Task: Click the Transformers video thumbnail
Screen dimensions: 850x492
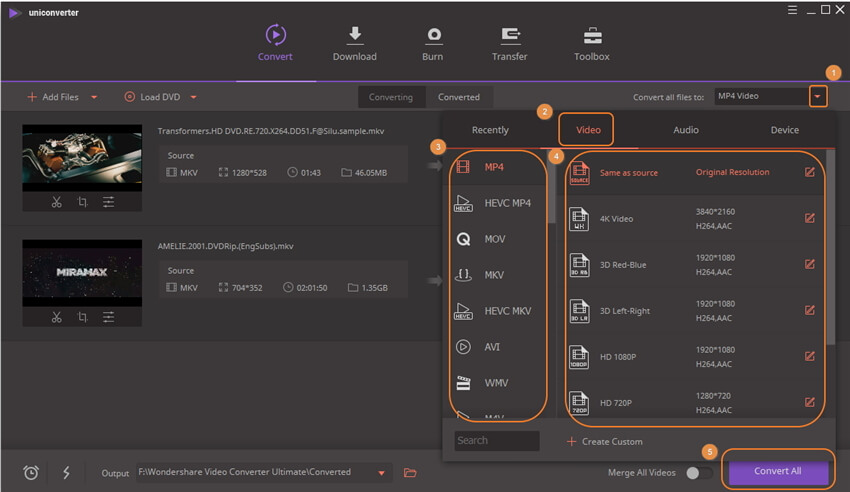Action: [82, 158]
